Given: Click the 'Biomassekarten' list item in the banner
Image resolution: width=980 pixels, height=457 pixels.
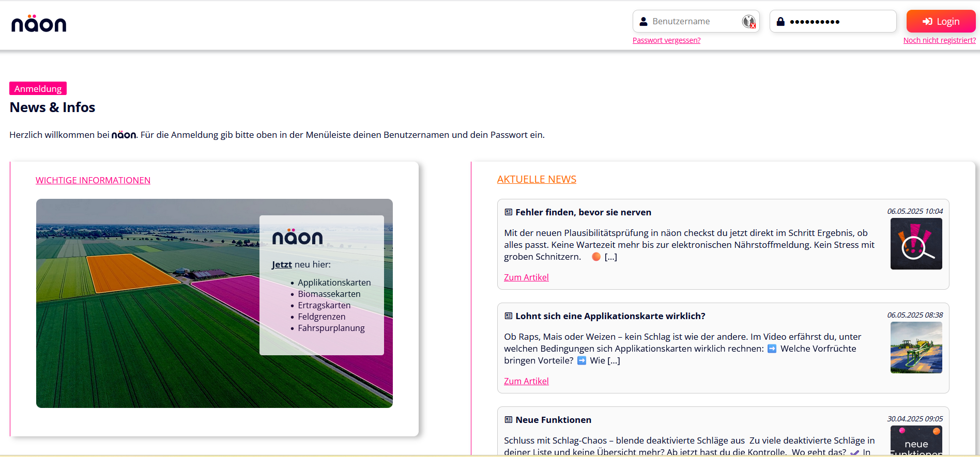Looking at the screenshot, I should (x=329, y=294).
